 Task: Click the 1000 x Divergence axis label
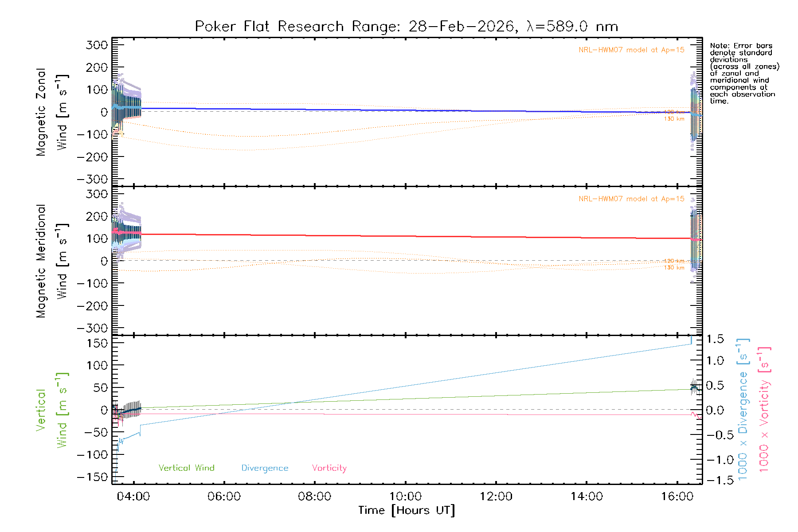[x=743, y=410]
